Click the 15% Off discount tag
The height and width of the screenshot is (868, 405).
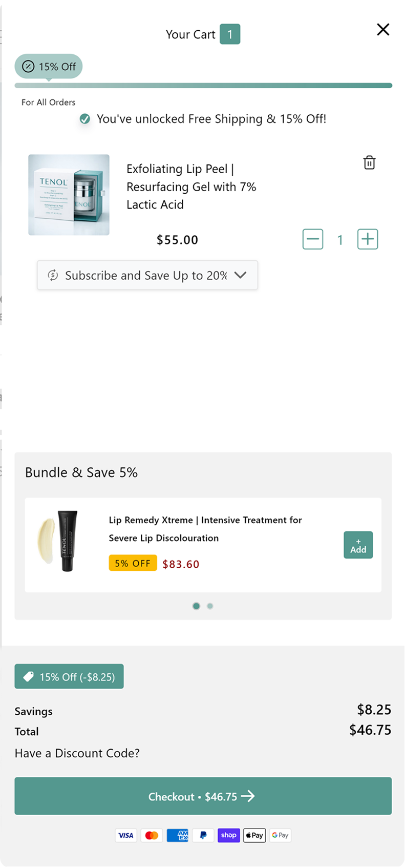click(x=69, y=676)
